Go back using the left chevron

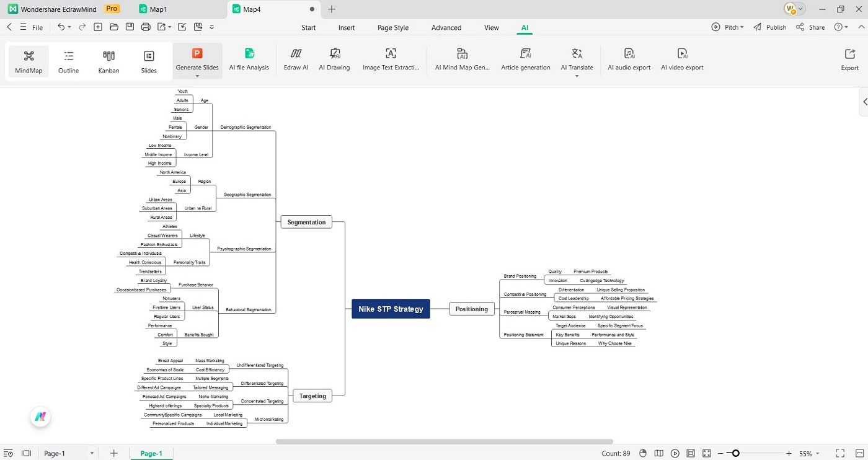tap(9, 27)
